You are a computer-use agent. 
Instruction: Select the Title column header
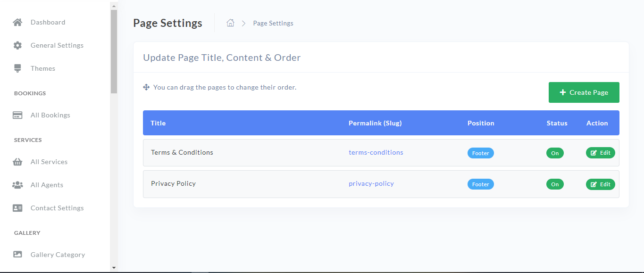[x=158, y=123]
